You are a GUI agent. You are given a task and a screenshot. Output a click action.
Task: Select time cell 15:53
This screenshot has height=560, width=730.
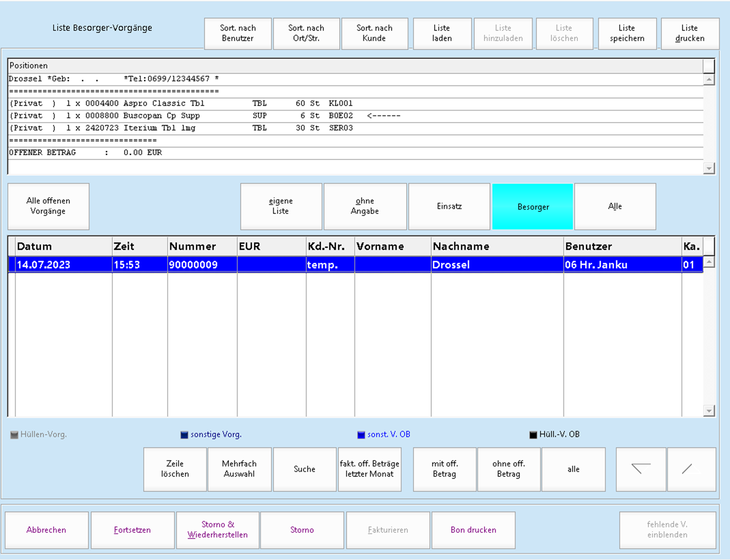[140, 264]
